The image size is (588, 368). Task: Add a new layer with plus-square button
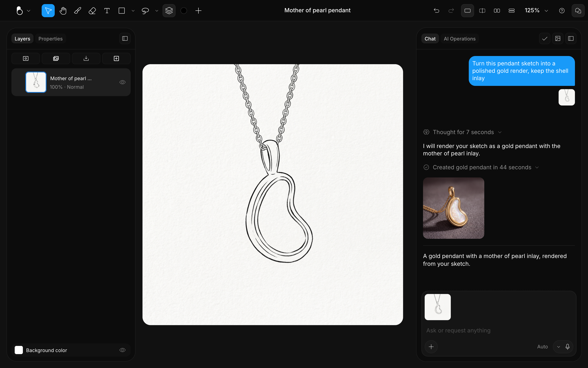[x=116, y=58]
